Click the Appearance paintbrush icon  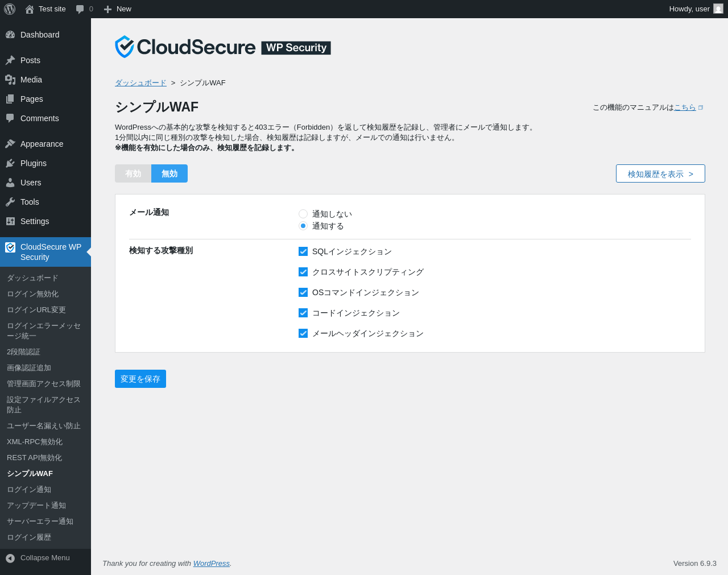[10, 144]
